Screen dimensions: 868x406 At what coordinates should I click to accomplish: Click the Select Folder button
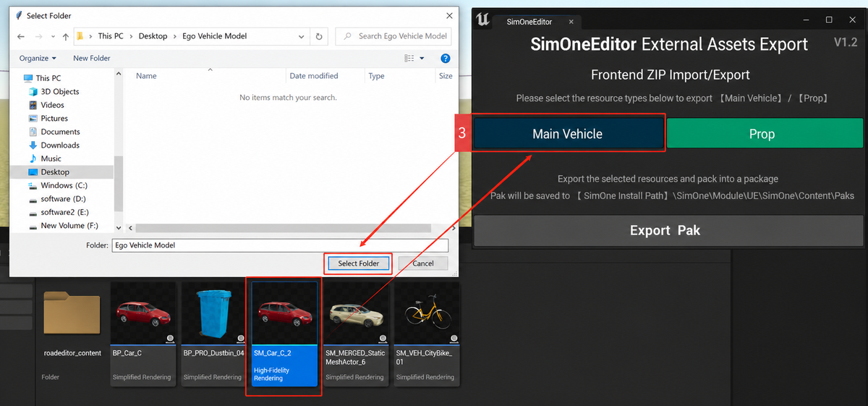359,263
